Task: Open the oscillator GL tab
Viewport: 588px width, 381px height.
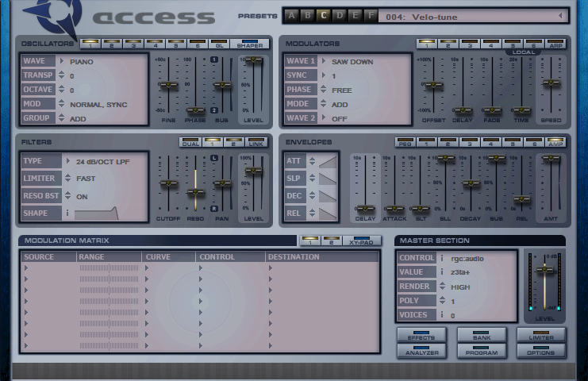Action: click(x=219, y=44)
